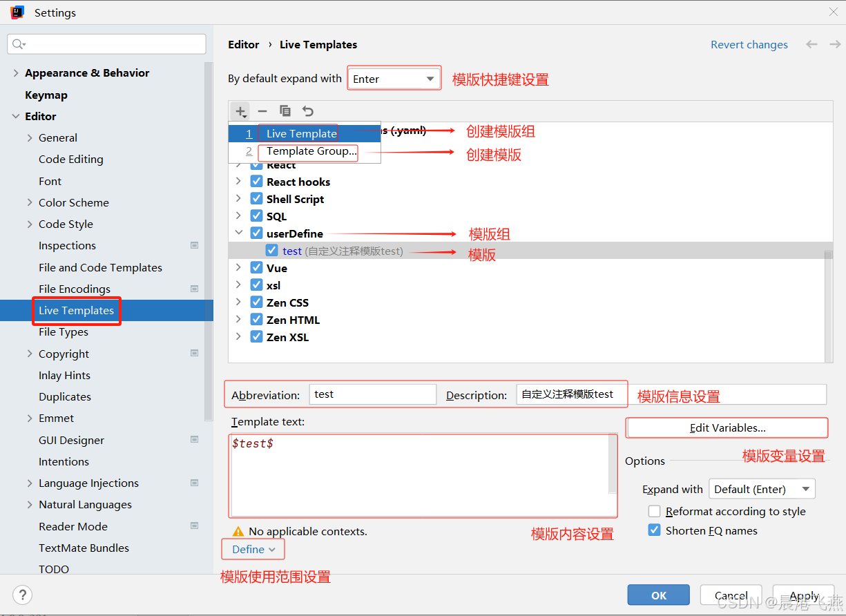
Task: Click the settings search box
Action: click(107, 44)
